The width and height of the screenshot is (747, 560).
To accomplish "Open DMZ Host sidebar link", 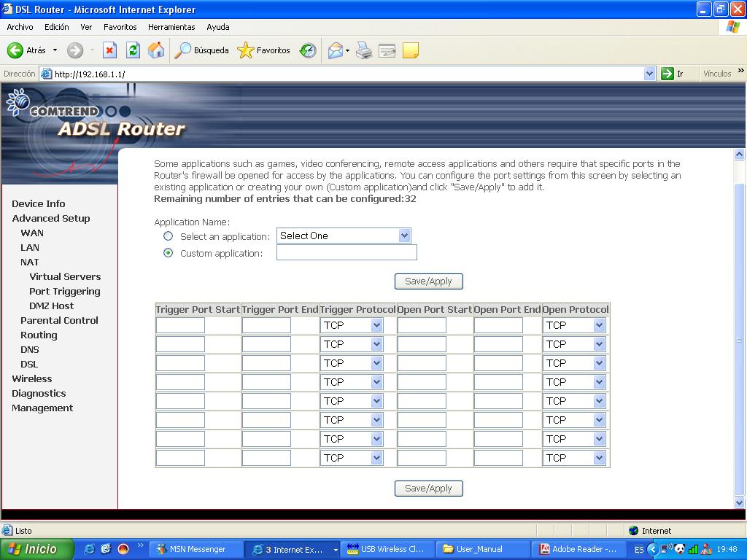I will 52,306.
